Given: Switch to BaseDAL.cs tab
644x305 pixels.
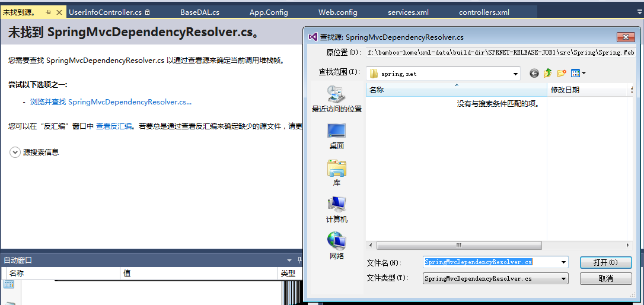Looking at the screenshot, I should (x=200, y=12).
